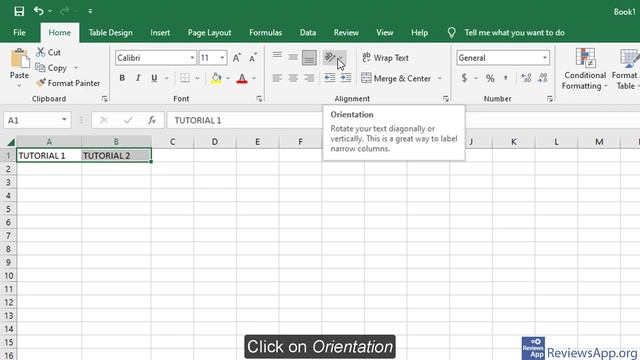Expand the Borders options arrow
This screenshot has height=360, width=640.
tap(197, 78)
